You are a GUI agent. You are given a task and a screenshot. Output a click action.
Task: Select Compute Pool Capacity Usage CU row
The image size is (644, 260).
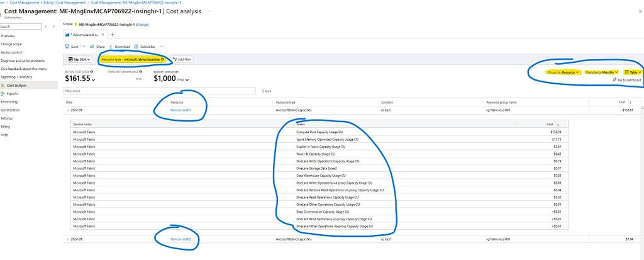coord(319,132)
